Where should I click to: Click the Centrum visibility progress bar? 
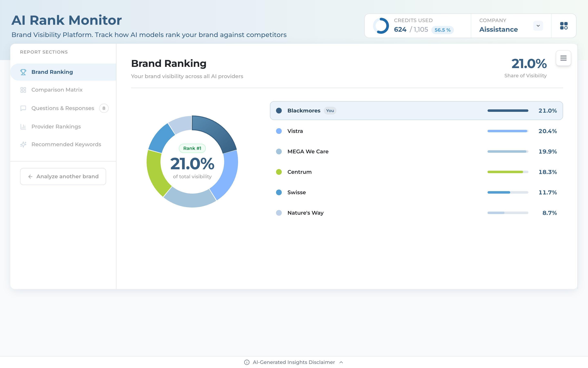tap(508, 172)
